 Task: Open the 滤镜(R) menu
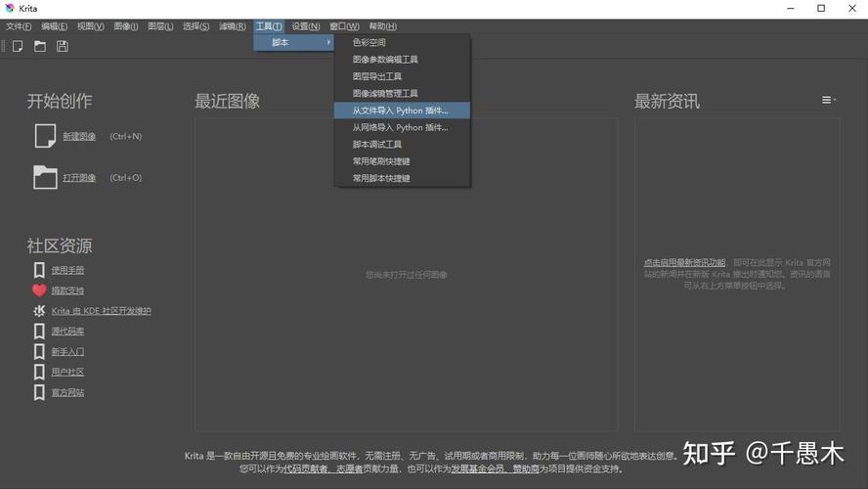(233, 26)
